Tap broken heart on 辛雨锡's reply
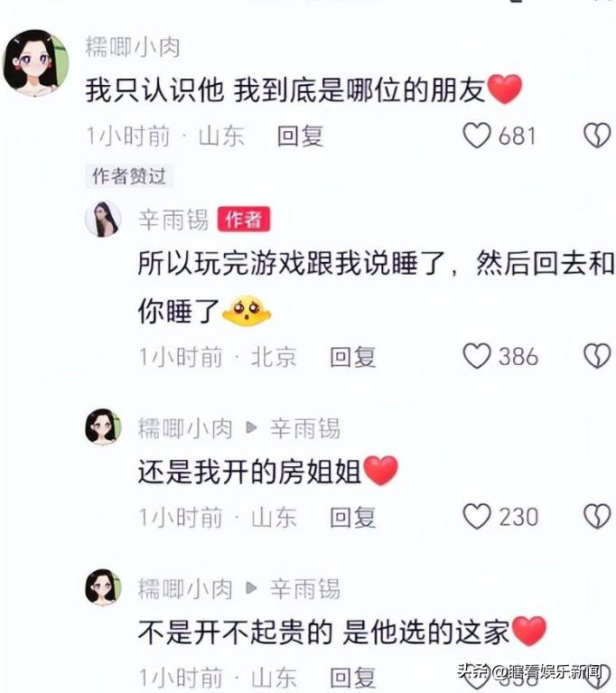 (x=597, y=356)
